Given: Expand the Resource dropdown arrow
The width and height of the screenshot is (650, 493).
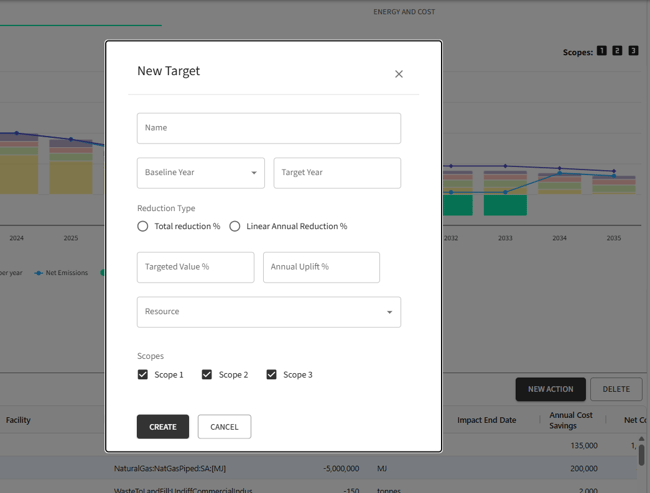Looking at the screenshot, I should point(390,312).
